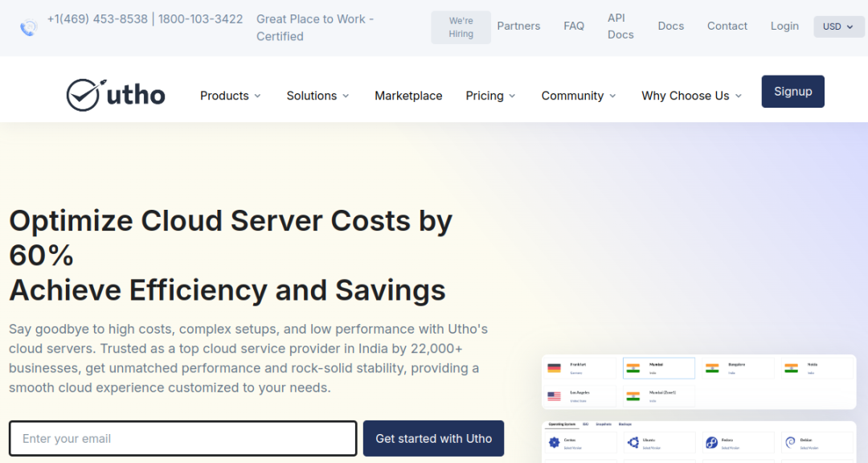Screen dimensions: 868x463
Task: Click the paragraph starting "Say goodbye to high costs"
Action: [x=248, y=359]
